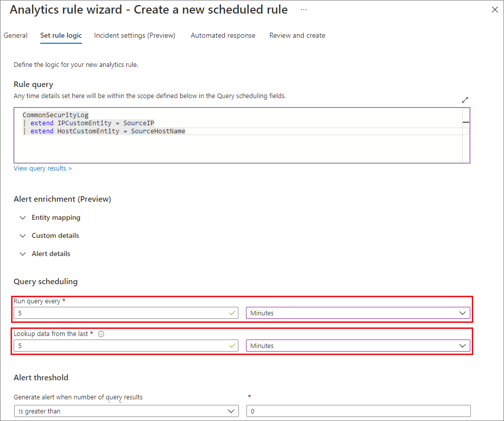Click the Run query every value field
Viewport: 504px width, 421px height.
(121, 313)
